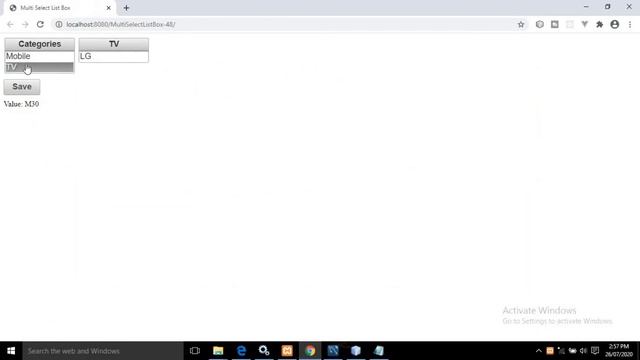This screenshot has width=640, height=360.
Task: Open the funnel-shaped browser extension
Action: tap(584, 24)
